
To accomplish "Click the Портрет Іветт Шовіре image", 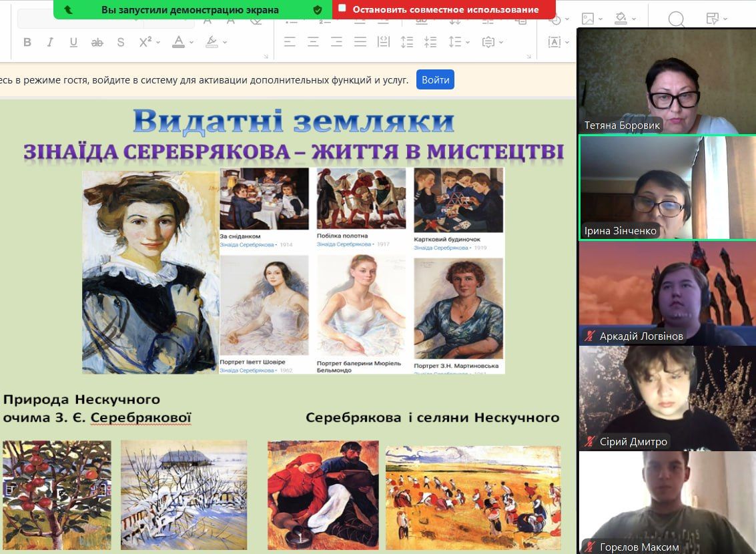I will coord(264,305).
